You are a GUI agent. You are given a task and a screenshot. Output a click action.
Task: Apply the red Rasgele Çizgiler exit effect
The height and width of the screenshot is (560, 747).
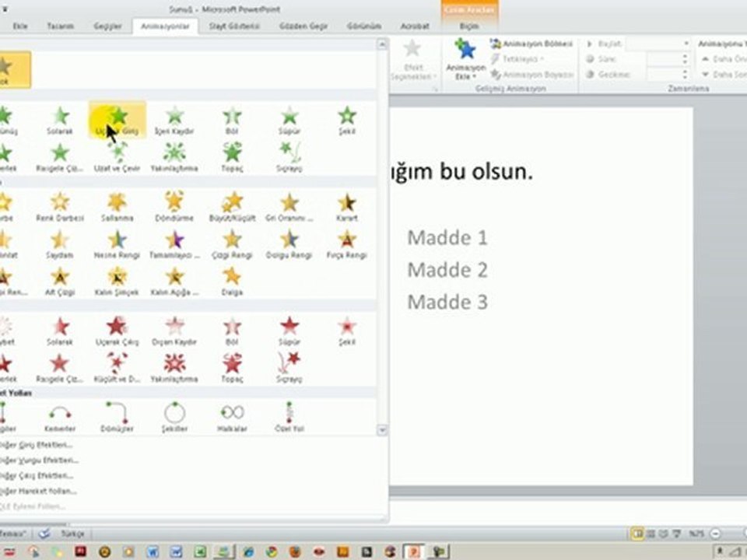point(60,368)
